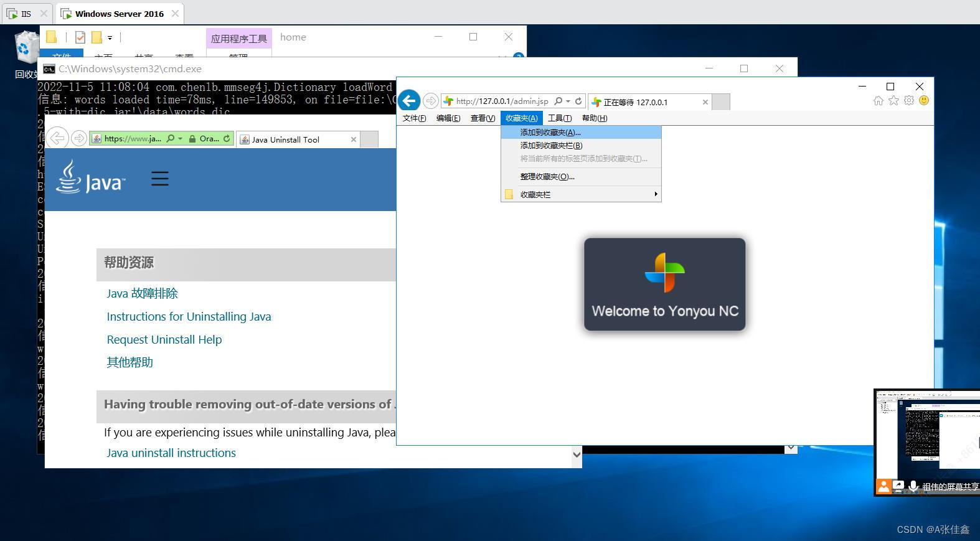This screenshot has height=541, width=980.
Task: Click the 收藏夹栏 folder icon
Action: click(509, 194)
